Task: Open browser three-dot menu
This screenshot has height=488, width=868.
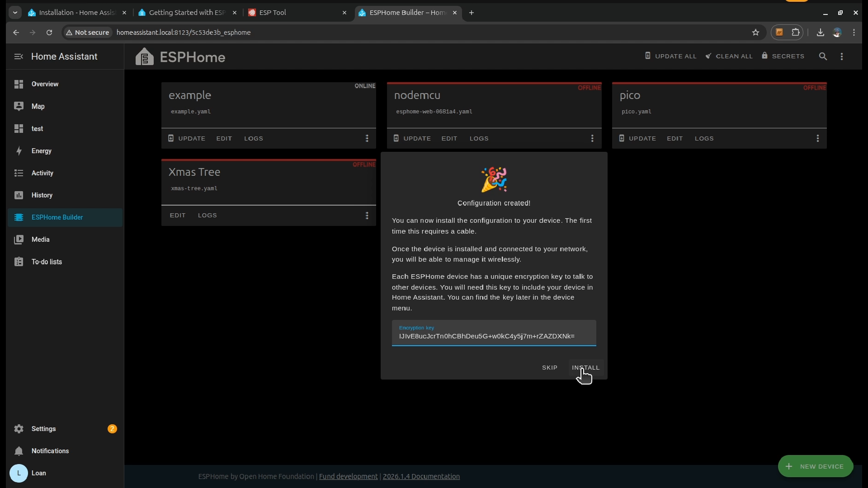Action: click(x=854, y=33)
